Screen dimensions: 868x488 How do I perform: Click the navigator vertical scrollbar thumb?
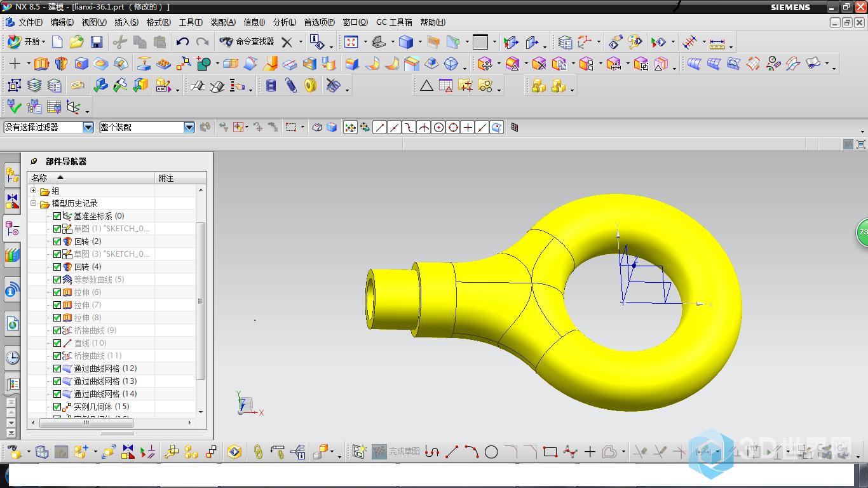[x=201, y=301]
